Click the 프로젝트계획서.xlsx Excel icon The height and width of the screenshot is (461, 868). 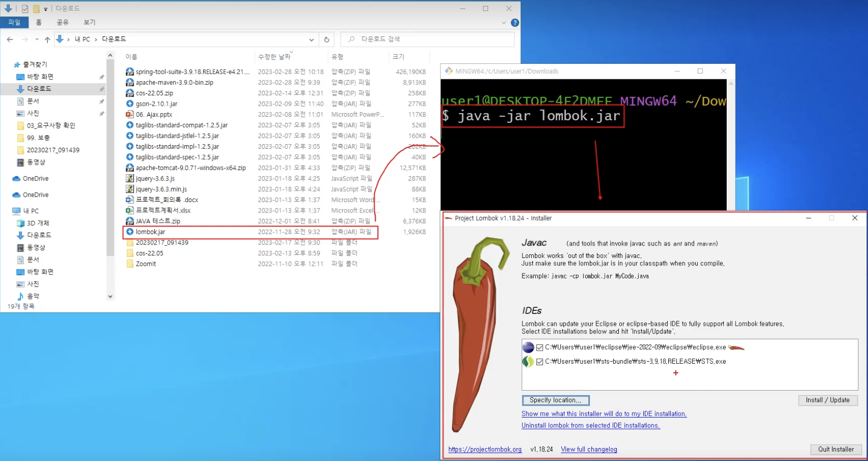pos(130,211)
